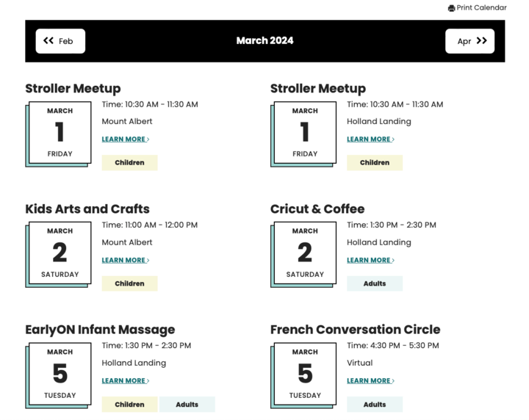Go to previous month Feb

click(60, 41)
